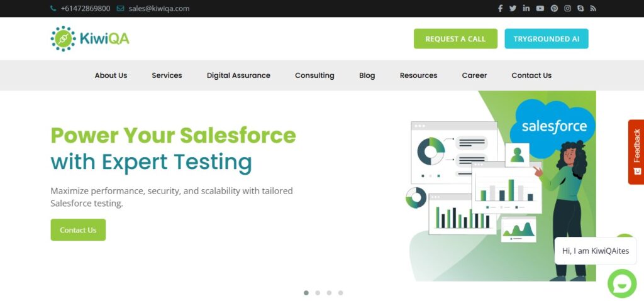Image resolution: width=644 pixels, height=301 pixels.
Task: Expand the Services menu
Action: click(167, 75)
